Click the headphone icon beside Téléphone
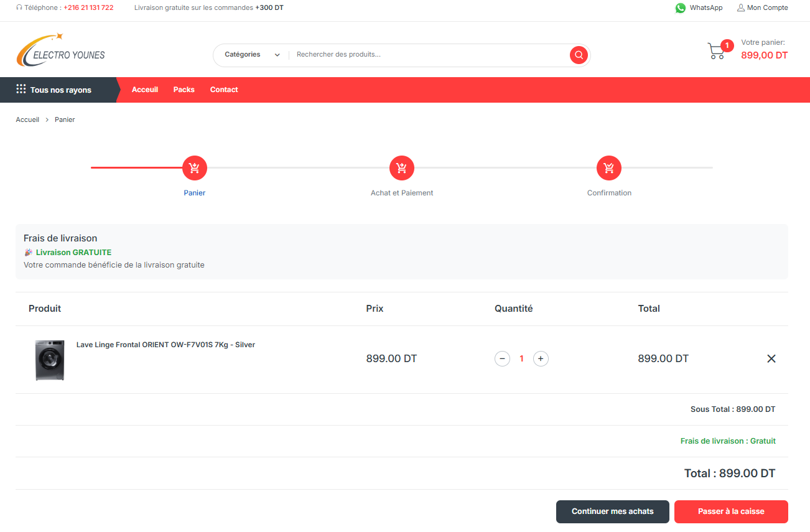Screen dimensions: 810x532 [x=19, y=8]
